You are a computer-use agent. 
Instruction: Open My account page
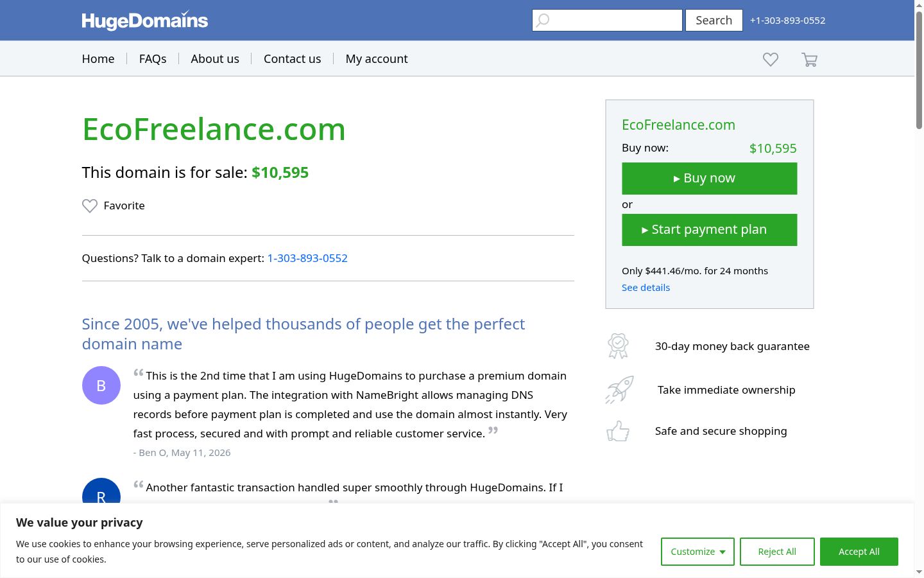click(377, 59)
